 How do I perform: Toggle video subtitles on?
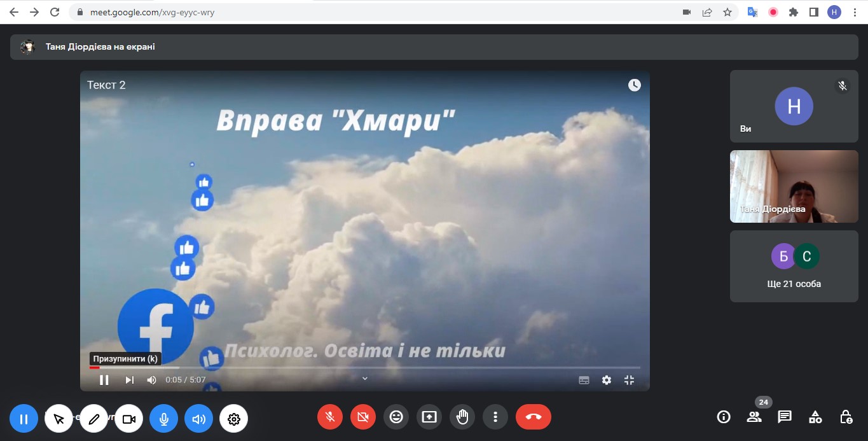584,380
